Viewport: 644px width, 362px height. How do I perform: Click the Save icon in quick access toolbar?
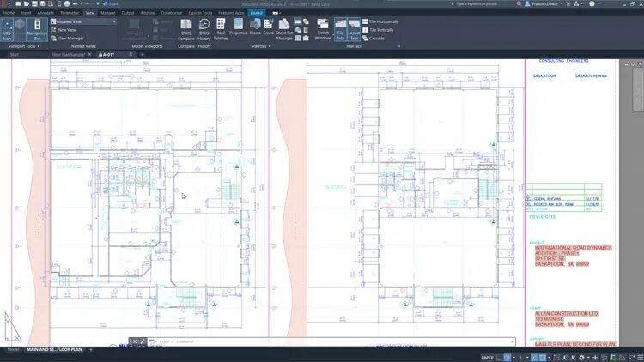point(34,3)
